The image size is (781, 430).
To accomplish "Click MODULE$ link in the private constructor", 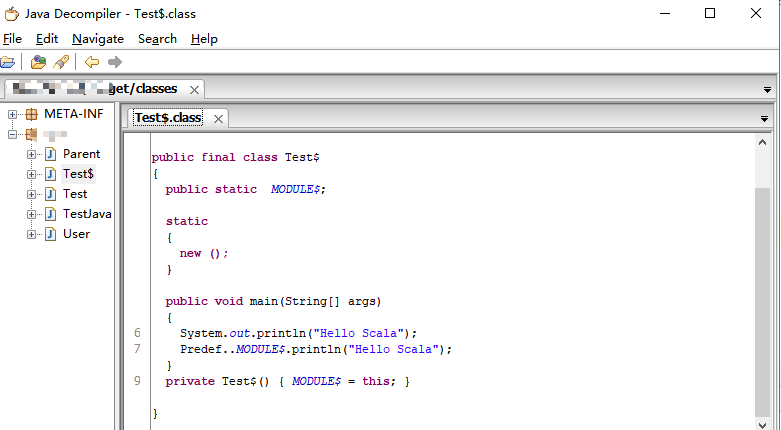I will click(316, 381).
